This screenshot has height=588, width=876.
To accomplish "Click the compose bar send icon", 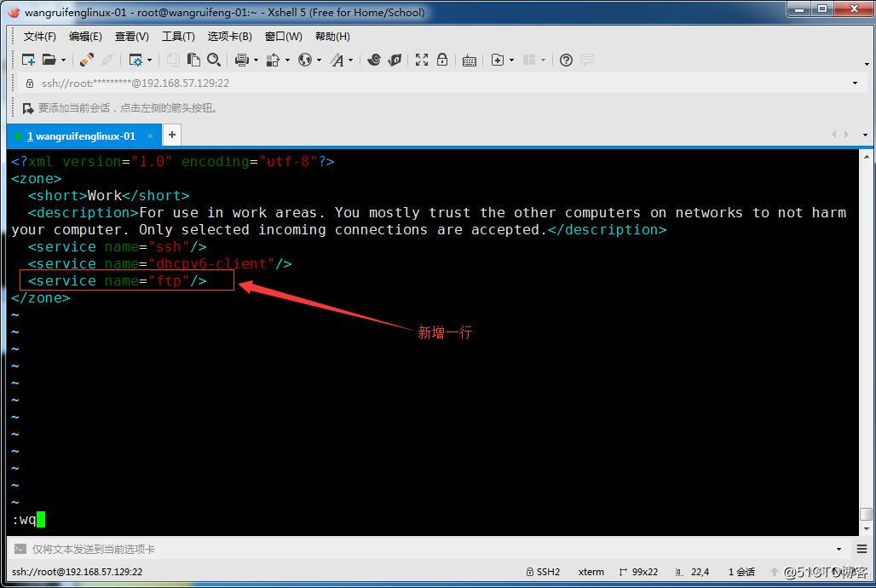I will point(20,549).
